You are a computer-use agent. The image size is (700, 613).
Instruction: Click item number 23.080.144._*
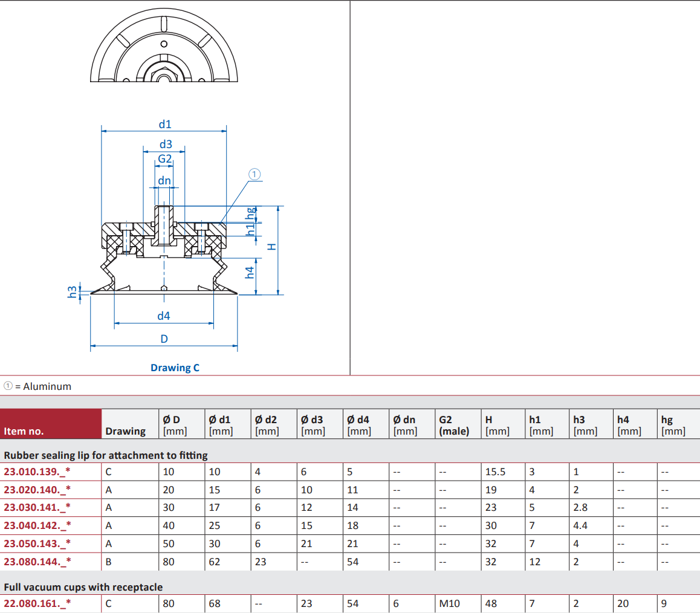pyautogui.click(x=37, y=562)
